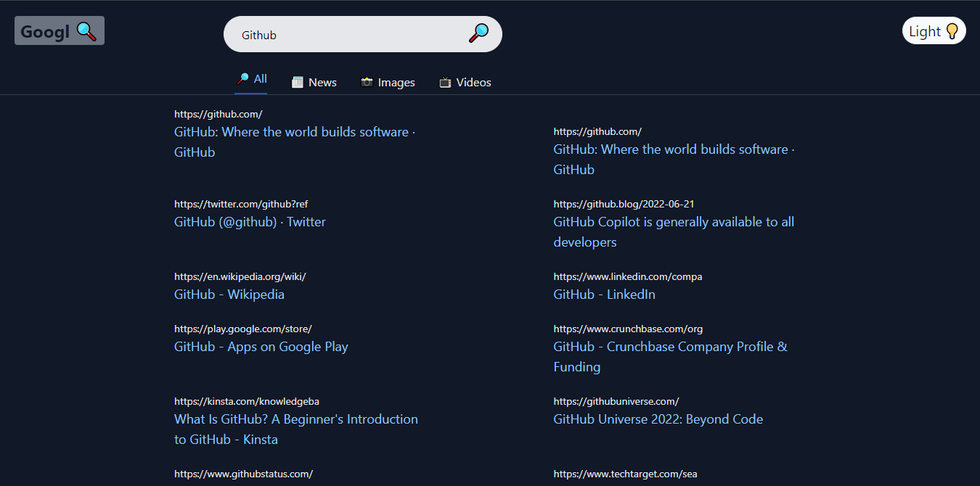Click the https://kinsta.com/knowledgeba URL text
Screen dimensions: 980x486
tap(247, 402)
